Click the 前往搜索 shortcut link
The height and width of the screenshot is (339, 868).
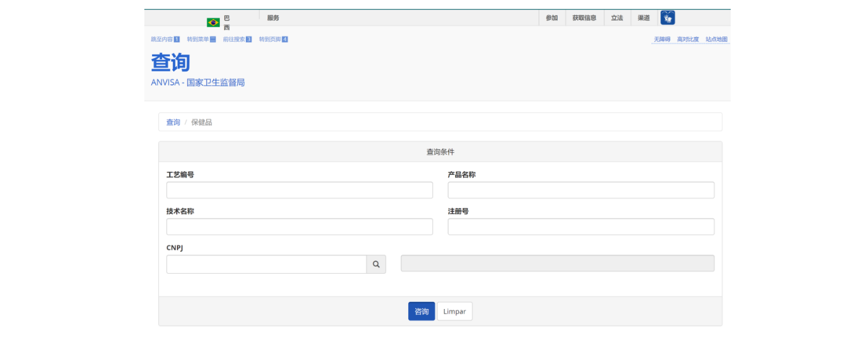(x=237, y=40)
